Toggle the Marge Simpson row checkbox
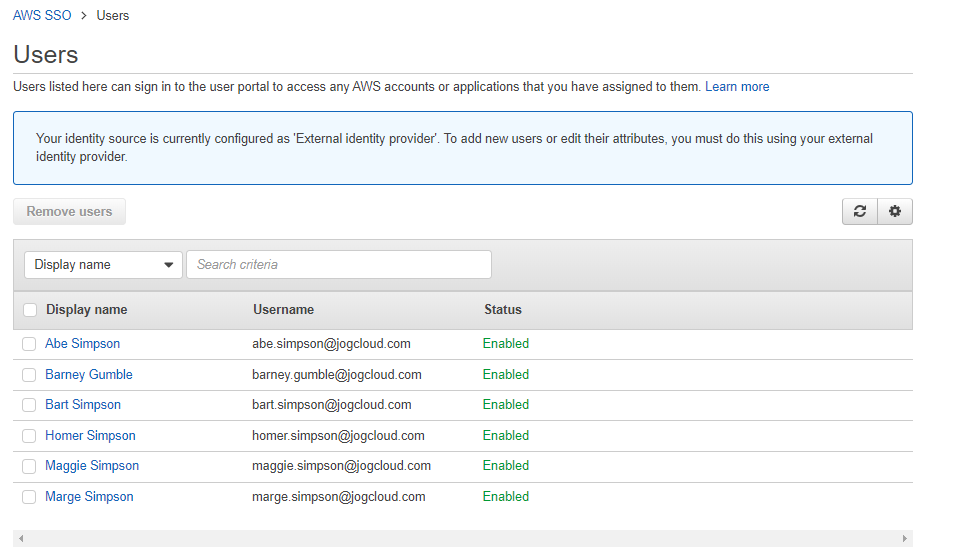 29,497
